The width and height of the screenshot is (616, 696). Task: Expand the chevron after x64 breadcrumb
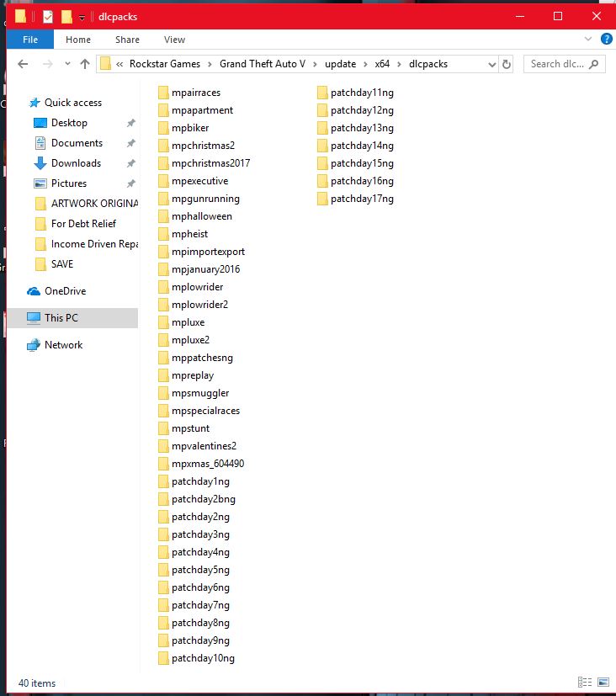[x=400, y=64]
